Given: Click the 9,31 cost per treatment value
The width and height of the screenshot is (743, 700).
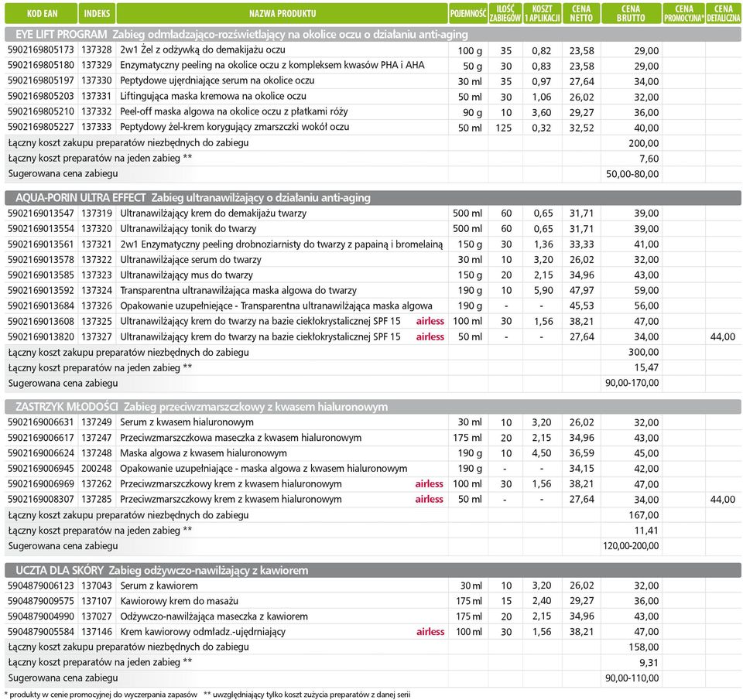Looking at the screenshot, I should [649, 663].
